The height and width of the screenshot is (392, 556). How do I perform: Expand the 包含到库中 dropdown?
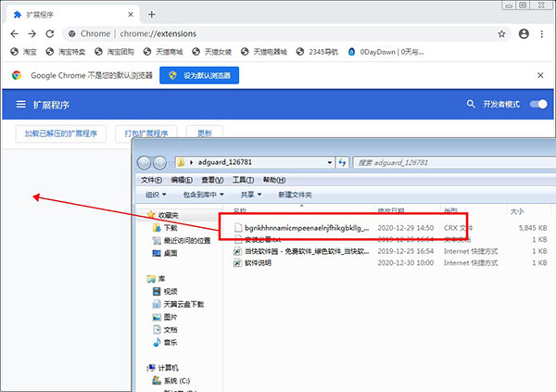203,195
